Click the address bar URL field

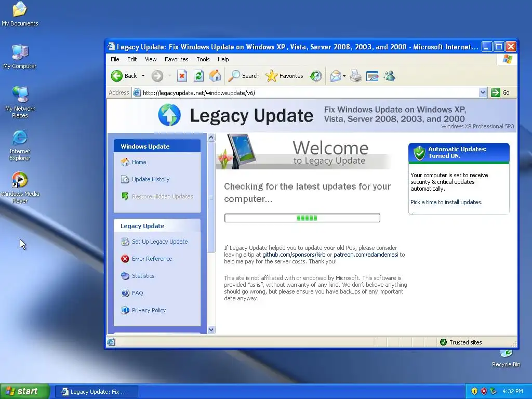(309, 92)
